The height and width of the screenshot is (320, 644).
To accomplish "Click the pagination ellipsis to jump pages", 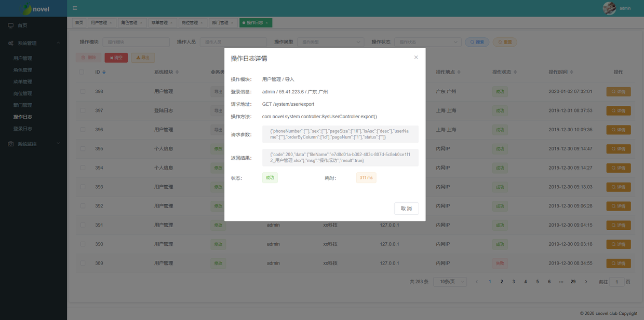I will tap(561, 282).
